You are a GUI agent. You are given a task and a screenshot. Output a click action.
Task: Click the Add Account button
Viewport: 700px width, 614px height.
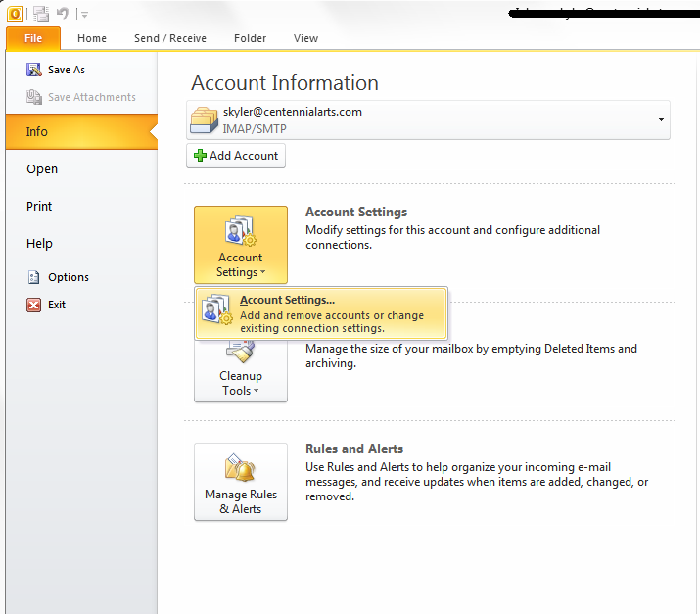point(236,156)
